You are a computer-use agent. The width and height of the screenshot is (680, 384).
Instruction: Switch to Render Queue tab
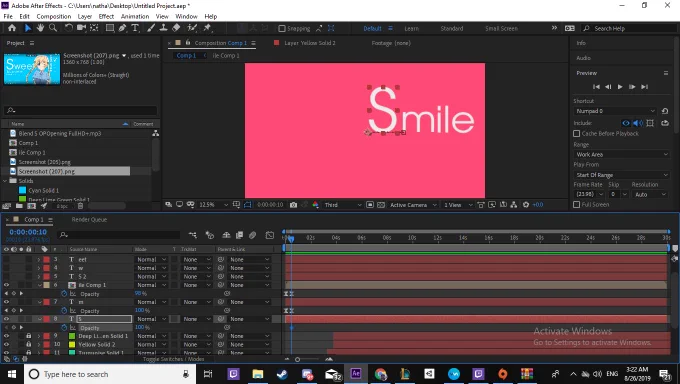tap(89, 220)
